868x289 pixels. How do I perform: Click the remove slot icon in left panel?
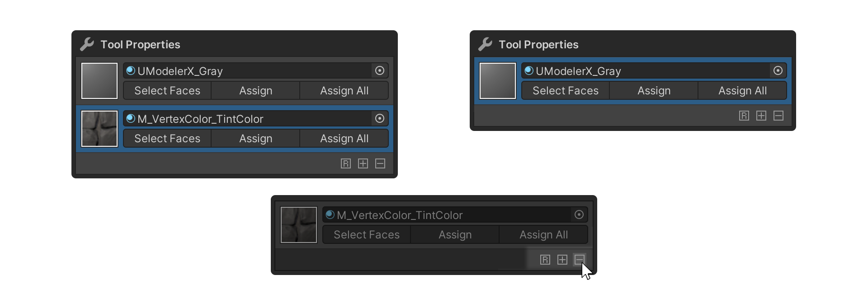380,163
